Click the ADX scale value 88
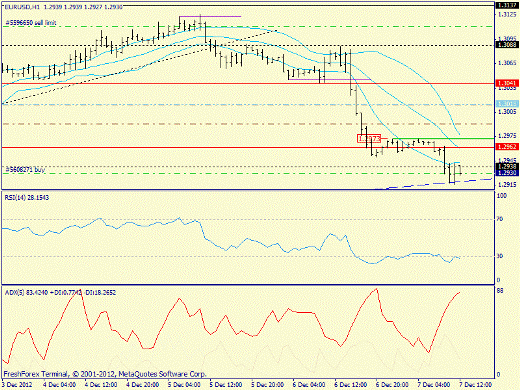 click(x=500, y=291)
